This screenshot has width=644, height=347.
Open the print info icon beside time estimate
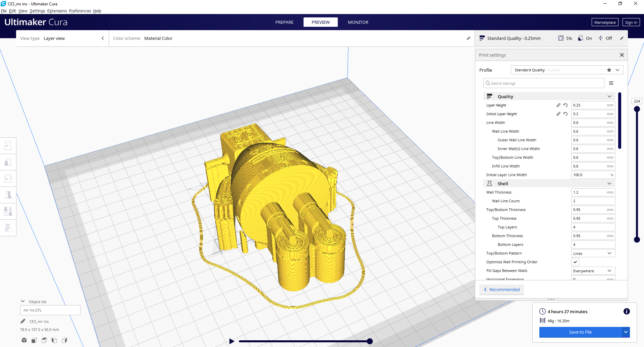(627, 311)
